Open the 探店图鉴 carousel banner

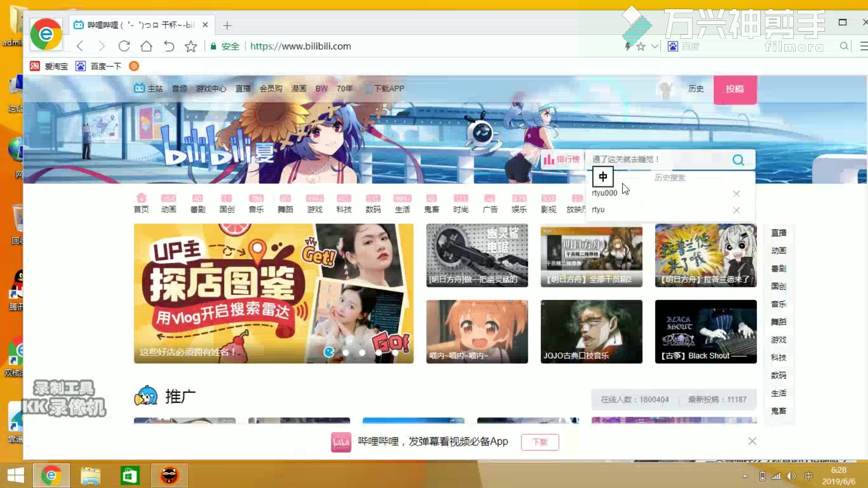274,293
